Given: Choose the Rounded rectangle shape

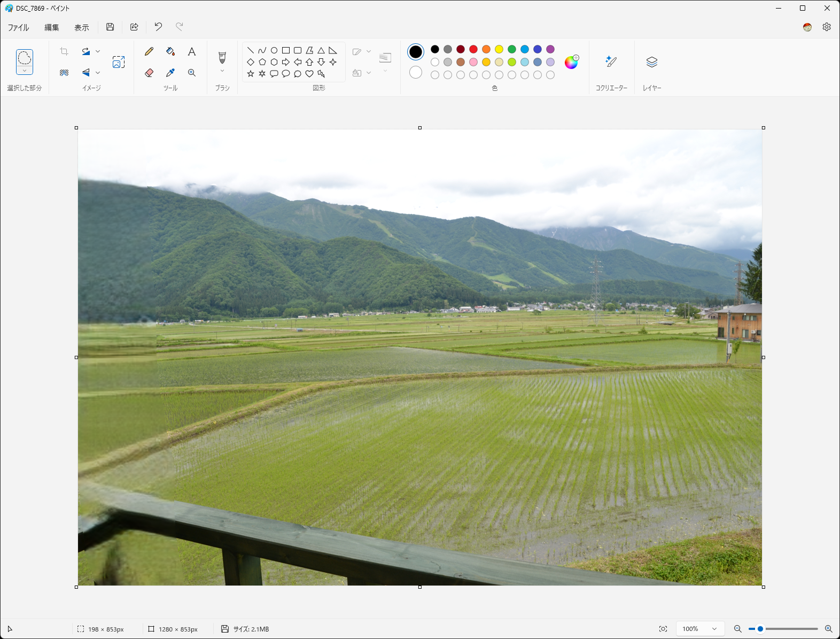Looking at the screenshot, I should (x=298, y=50).
